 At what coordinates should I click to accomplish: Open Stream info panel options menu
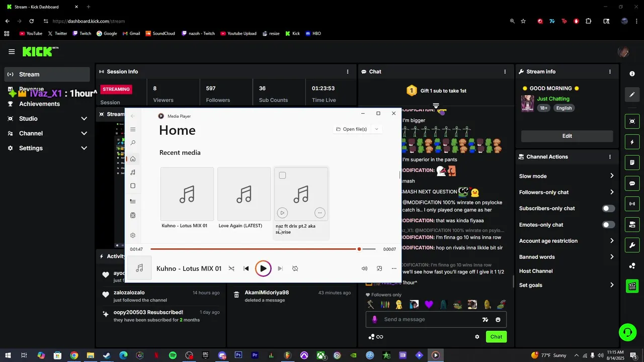pos(610,71)
